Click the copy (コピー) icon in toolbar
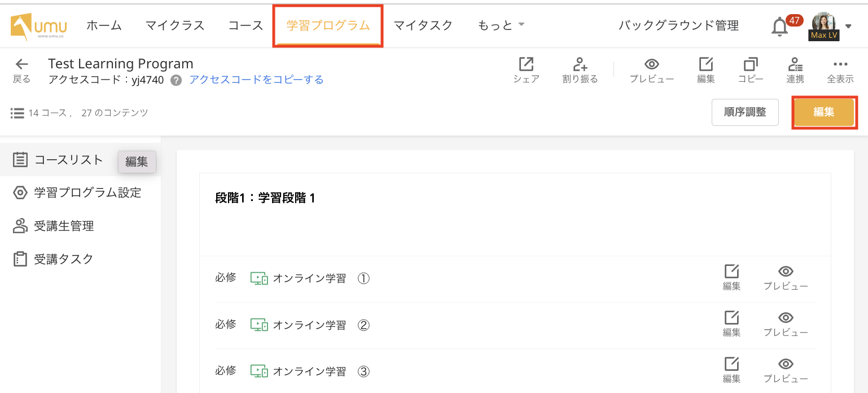Screen dimensions: 868x393 click(x=751, y=64)
